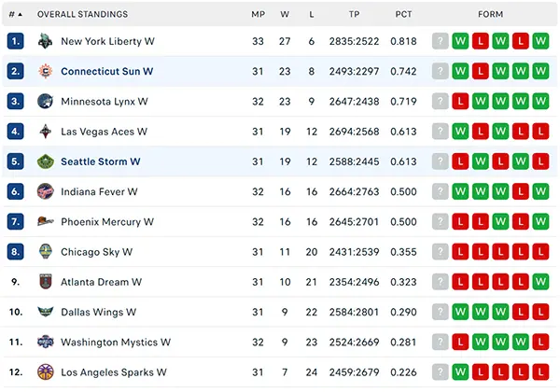Click the Los Angeles Sparks team logo
This screenshot has width=560, height=392.
coord(46,372)
